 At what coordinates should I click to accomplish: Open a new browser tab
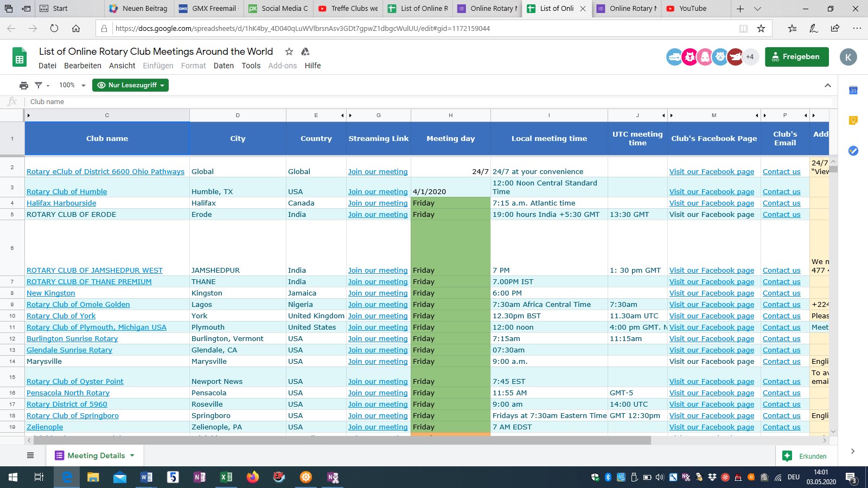point(740,9)
